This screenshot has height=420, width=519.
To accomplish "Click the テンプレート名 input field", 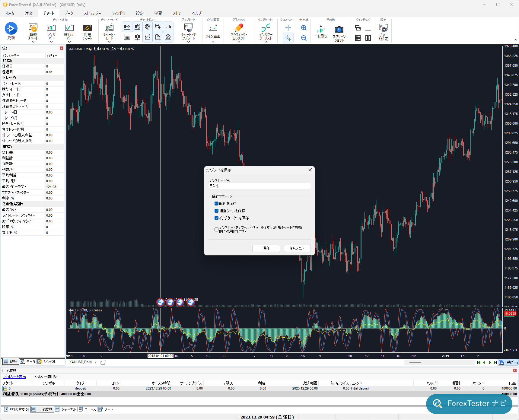I will coord(259,186).
